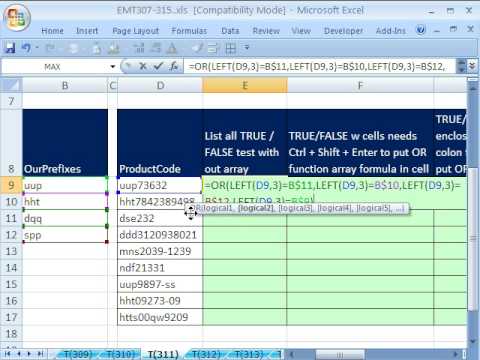This screenshot has height=360, width=480.
Task: Switch to sheet tab T(310)
Action: pos(121,354)
